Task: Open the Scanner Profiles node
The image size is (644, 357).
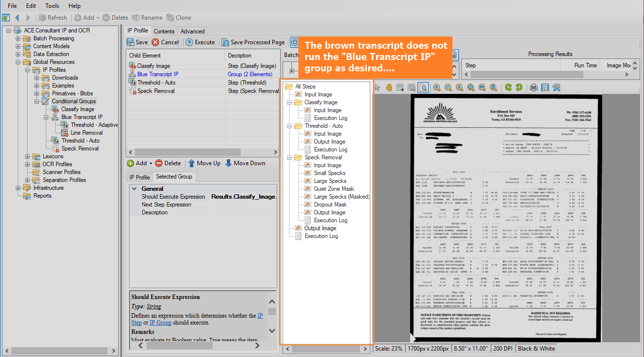Action: 62,172
